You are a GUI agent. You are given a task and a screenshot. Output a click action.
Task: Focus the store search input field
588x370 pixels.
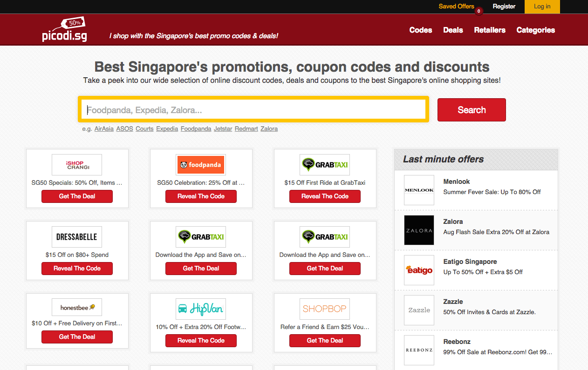[x=254, y=110]
